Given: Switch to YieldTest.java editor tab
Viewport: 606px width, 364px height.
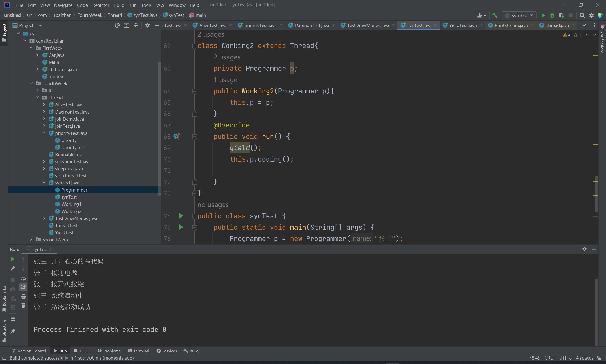Looking at the screenshot, I should click(x=462, y=25).
